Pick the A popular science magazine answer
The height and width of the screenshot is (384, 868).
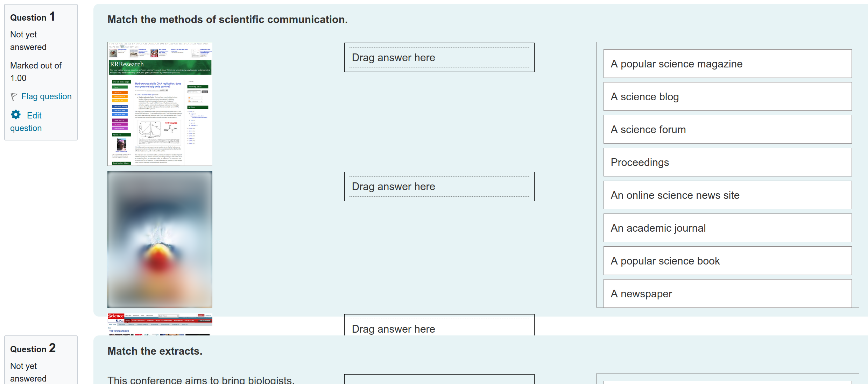click(x=727, y=64)
